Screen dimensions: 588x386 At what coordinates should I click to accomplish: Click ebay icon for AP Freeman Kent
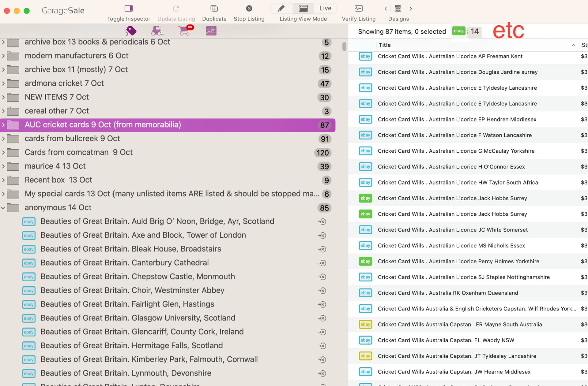(365, 56)
